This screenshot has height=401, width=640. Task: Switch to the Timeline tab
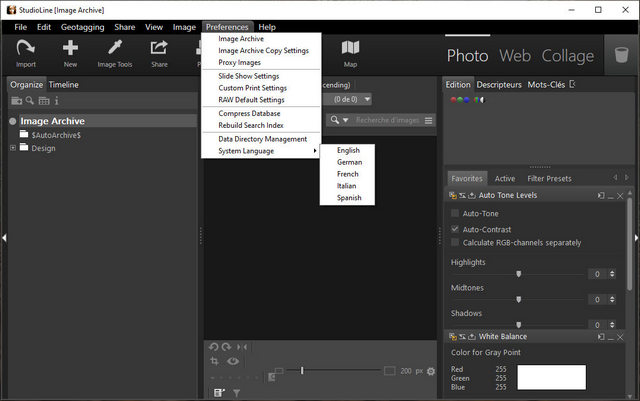[64, 85]
